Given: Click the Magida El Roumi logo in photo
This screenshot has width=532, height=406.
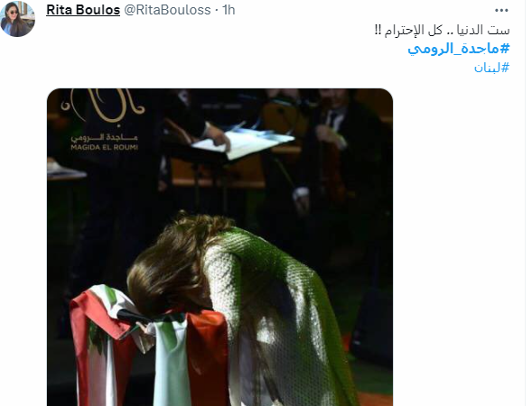Looking at the screenshot, I should pos(104,119).
